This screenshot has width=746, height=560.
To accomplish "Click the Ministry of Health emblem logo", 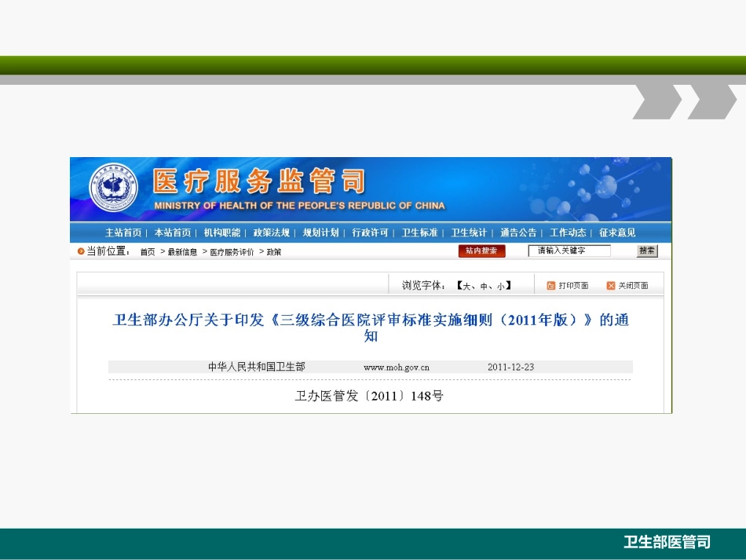I will (x=113, y=189).
